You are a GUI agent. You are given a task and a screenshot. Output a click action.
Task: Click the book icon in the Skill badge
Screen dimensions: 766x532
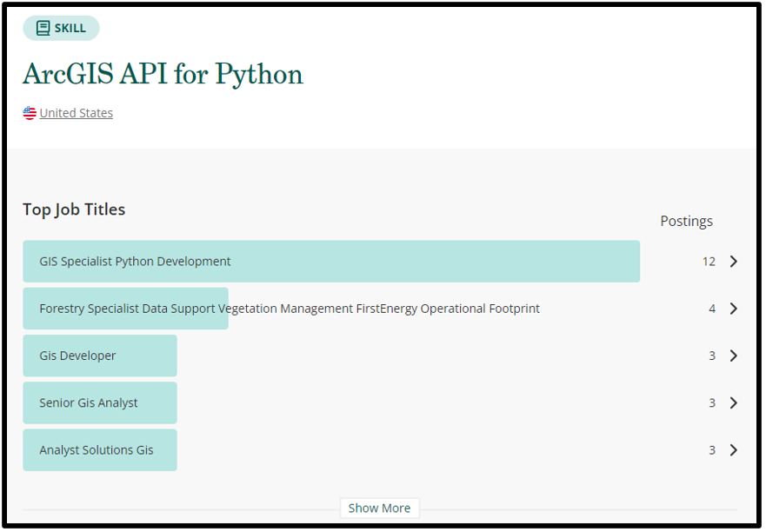(x=43, y=28)
